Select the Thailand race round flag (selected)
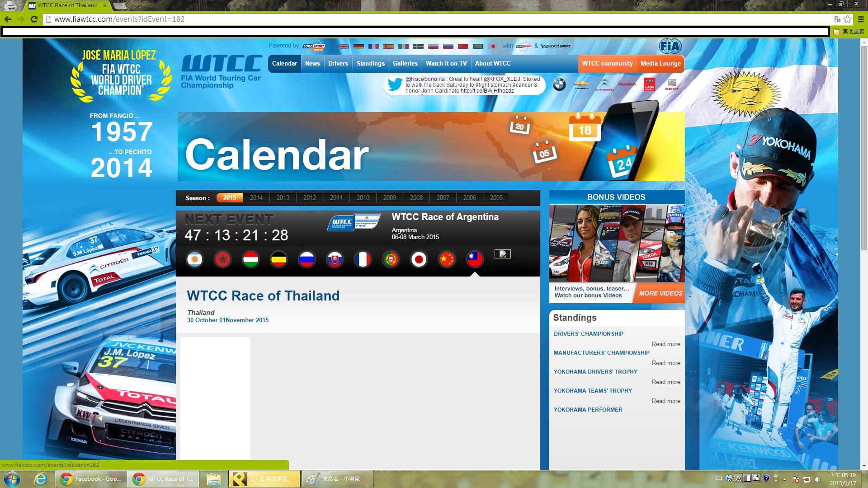The height and width of the screenshot is (488, 868). pyautogui.click(x=475, y=259)
